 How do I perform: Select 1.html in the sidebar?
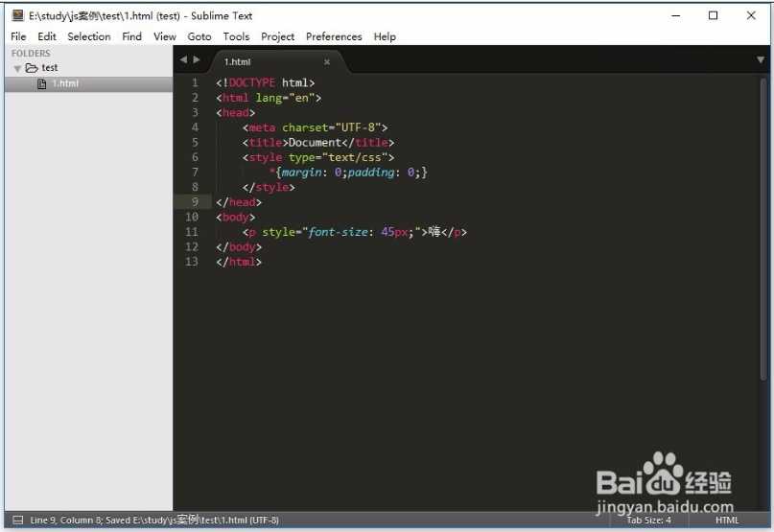coord(89,84)
